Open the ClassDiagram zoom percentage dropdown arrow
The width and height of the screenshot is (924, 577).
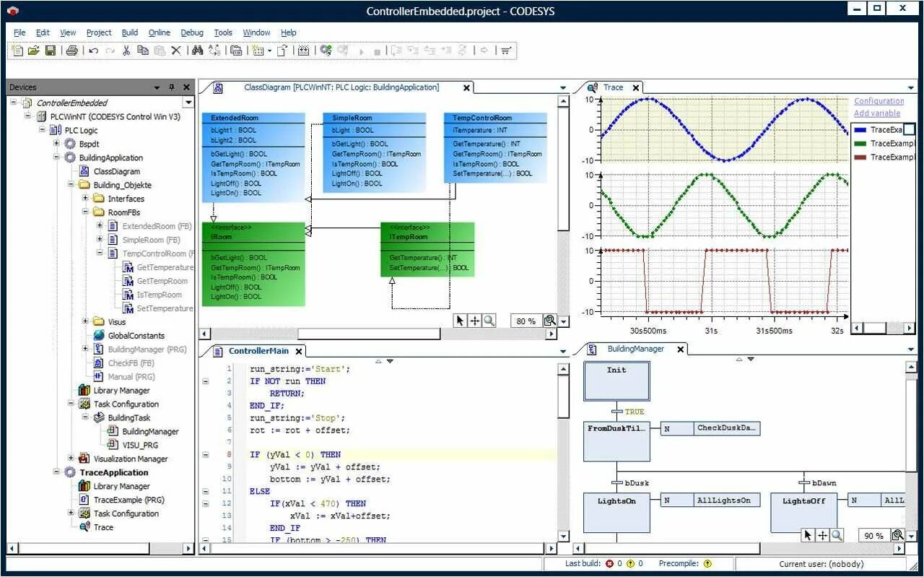(x=564, y=321)
